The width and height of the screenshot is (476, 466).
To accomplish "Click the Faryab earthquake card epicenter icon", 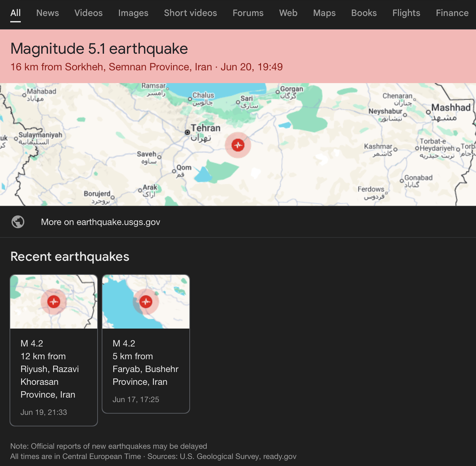I will [146, 301].
